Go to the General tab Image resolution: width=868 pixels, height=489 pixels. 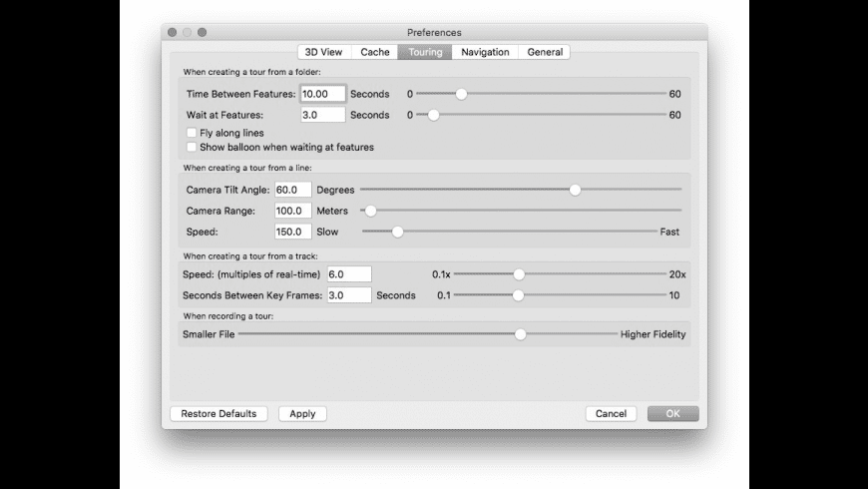pyautogui.click(x=545, y=52)
